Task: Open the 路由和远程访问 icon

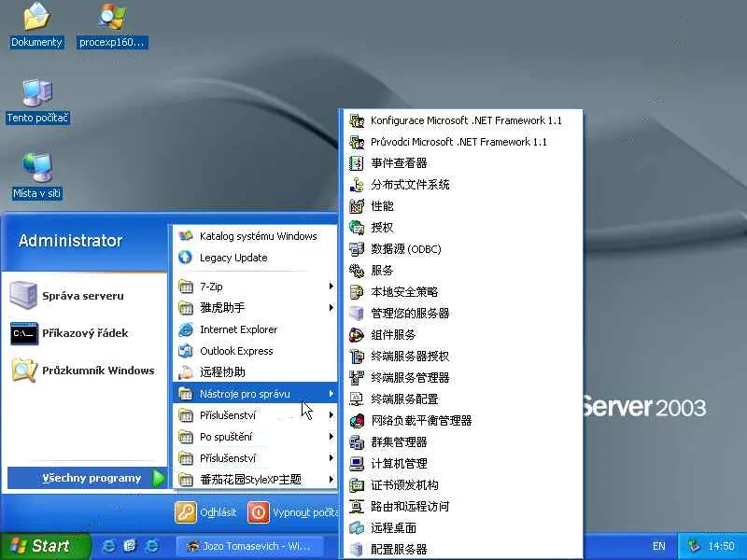Action: coord(357,506)
